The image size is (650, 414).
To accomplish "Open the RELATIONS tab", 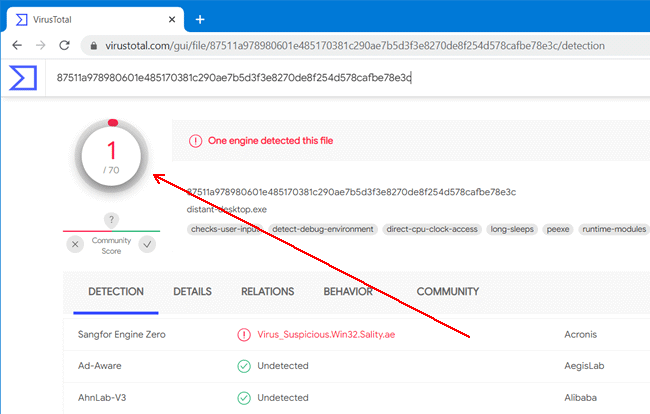I will click(x=267, y=291).
